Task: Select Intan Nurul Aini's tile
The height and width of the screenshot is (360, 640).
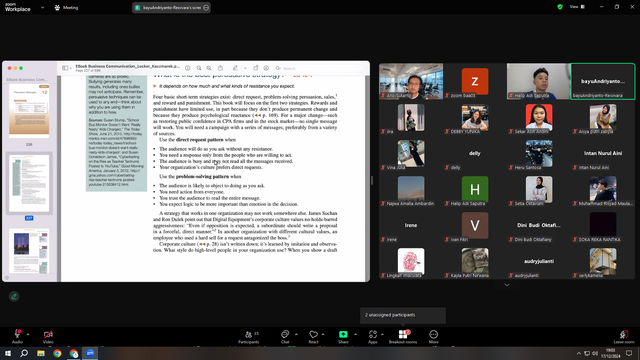Action: [x=603, y=153]
